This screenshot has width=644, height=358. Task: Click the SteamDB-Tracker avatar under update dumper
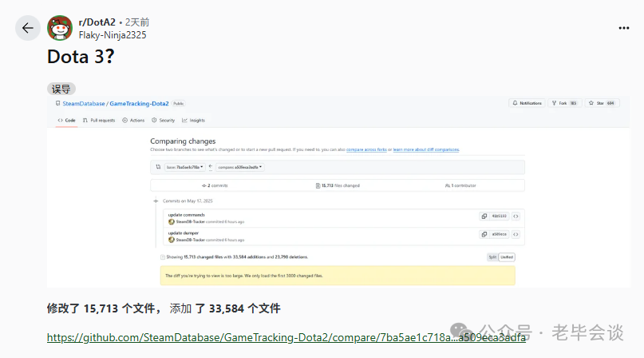pos(172,240)
